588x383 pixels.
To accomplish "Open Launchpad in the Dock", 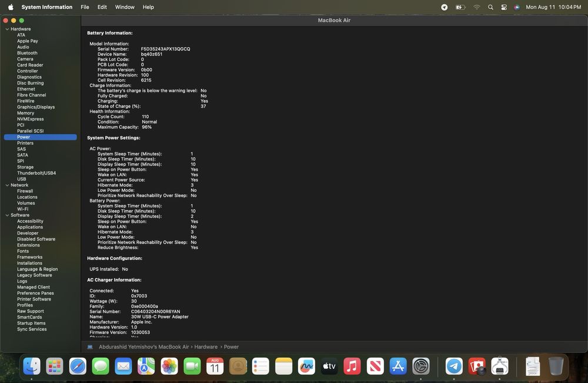I will point(55,366).
